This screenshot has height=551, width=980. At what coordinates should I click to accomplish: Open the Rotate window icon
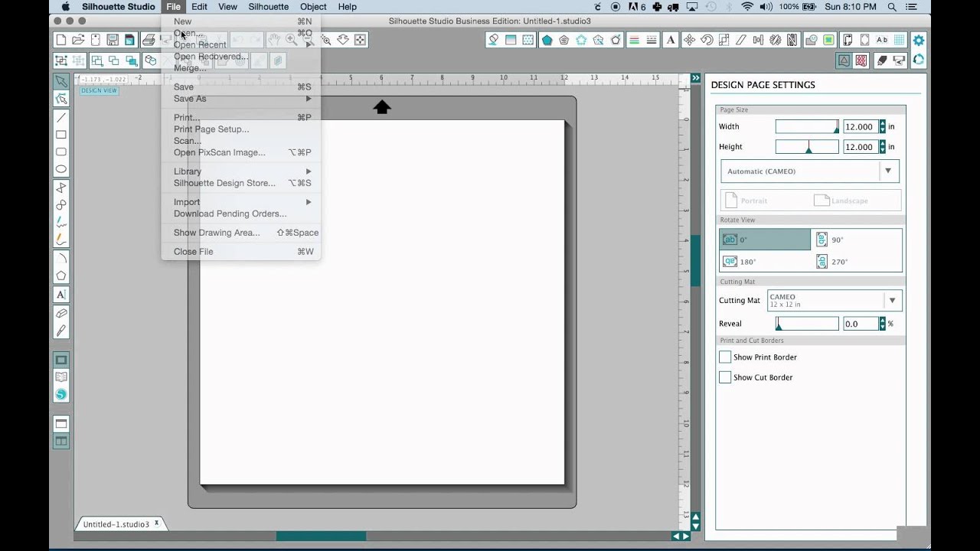click(707, 40)
